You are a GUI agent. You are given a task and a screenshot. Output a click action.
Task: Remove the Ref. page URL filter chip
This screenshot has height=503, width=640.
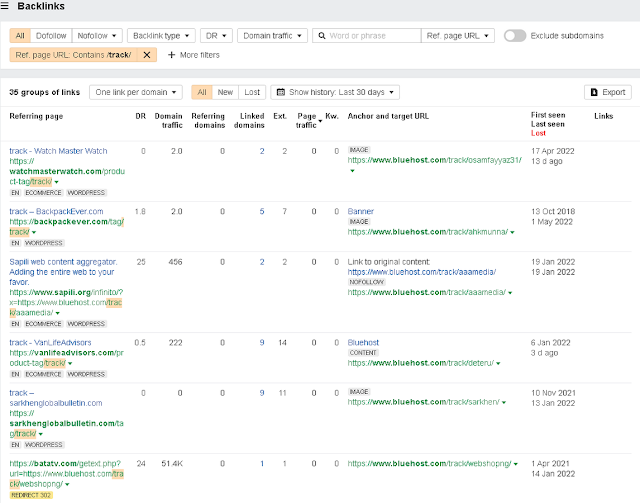[148, 54]
